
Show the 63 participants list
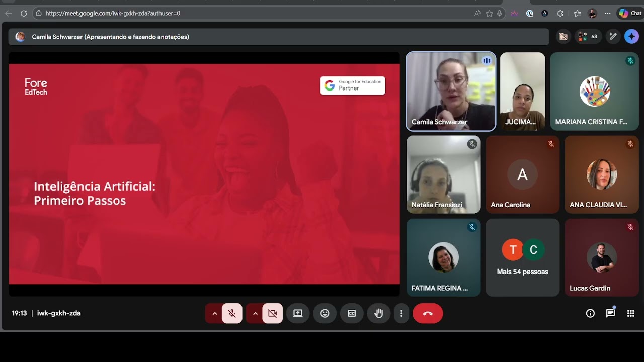click(x=588, y=36)
